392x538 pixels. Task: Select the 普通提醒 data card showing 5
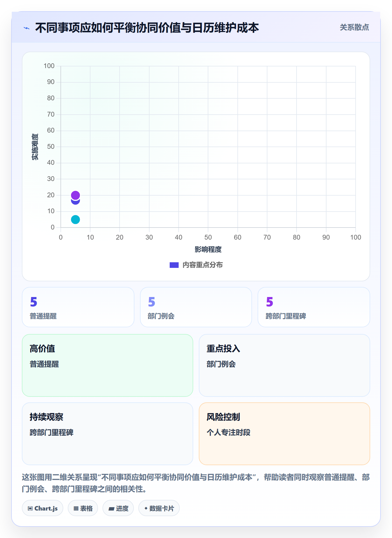coord(78,307)
